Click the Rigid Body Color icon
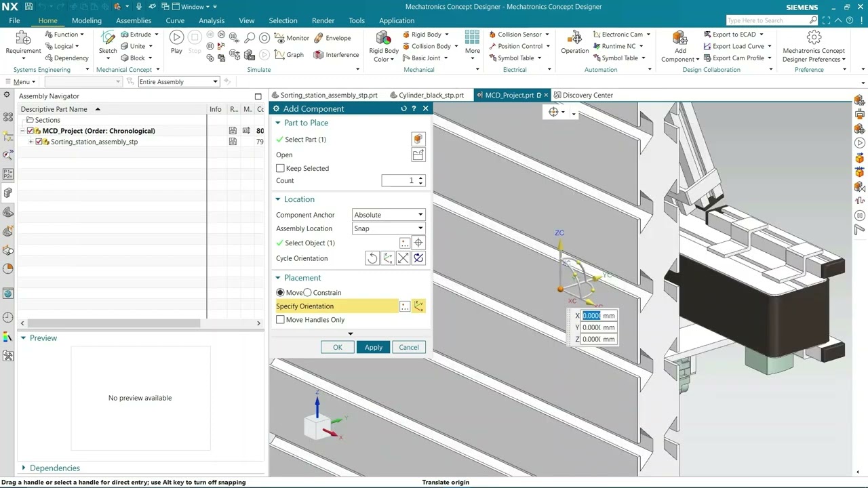Image resolution: width=868 pixels, height=488 pixels. click(384, 38)
